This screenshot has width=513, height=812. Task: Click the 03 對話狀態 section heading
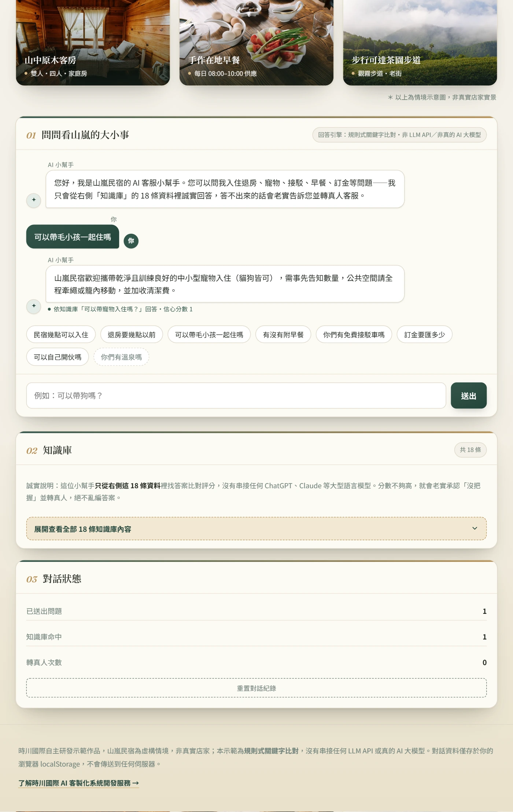point(54,579)
